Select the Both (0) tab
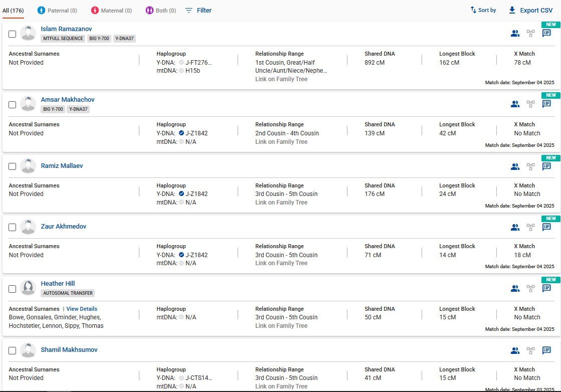 coord(161,11)
